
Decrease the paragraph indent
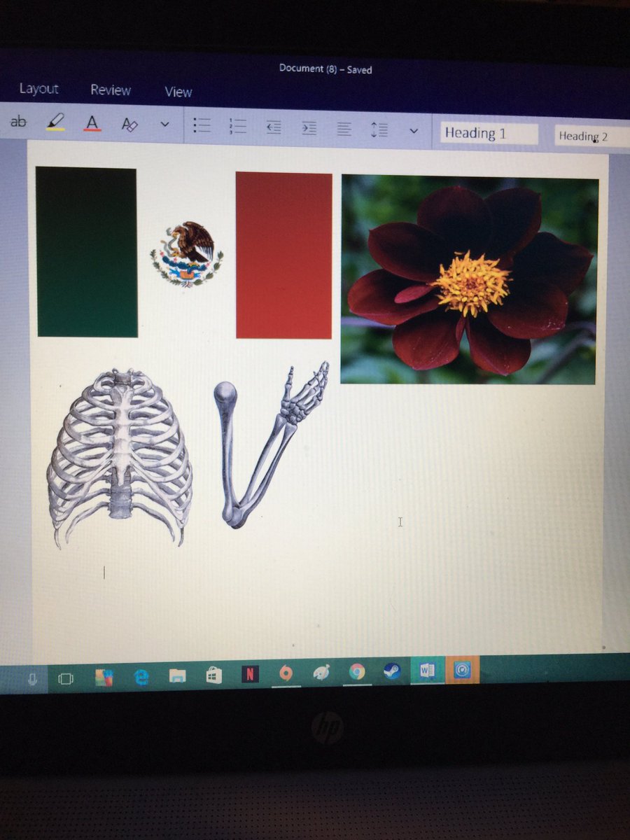pos(274,127)
